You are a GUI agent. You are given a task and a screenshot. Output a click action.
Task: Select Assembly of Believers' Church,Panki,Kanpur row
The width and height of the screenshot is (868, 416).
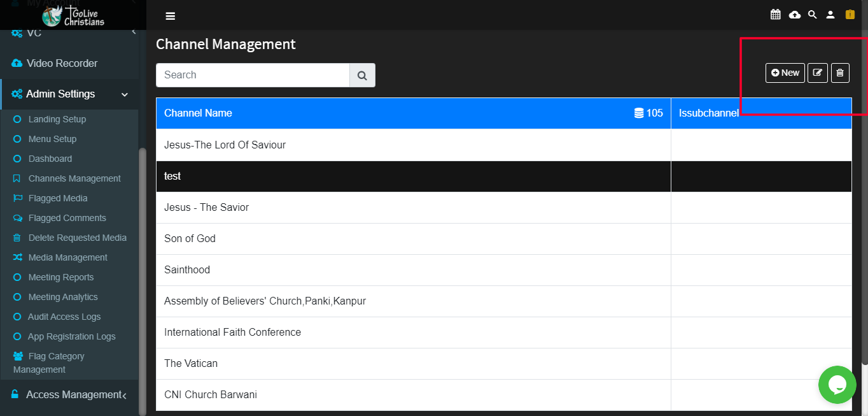coord(504,301)
